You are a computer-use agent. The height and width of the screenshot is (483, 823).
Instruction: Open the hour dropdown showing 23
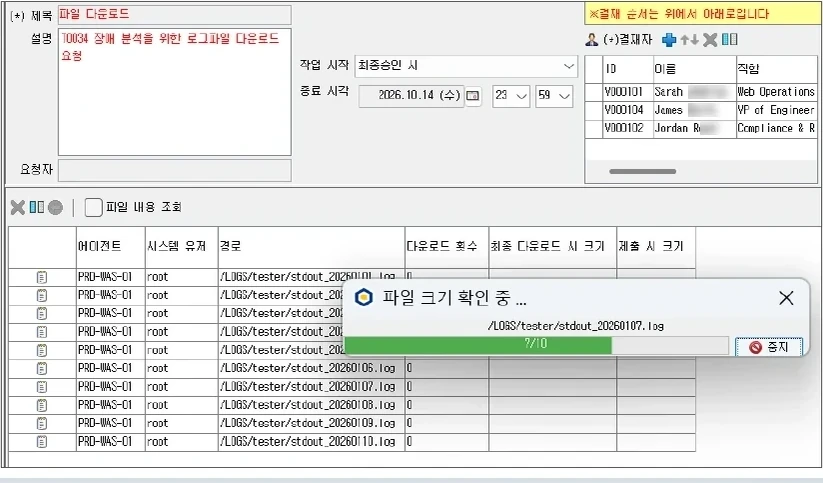coord(511,96)
